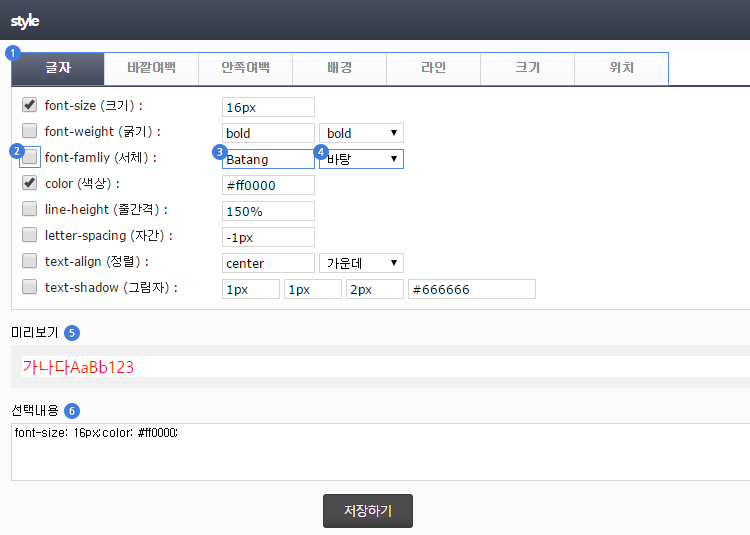Open the 가운데 alignment dropdown
The width and height of the screenshot is (750, 535).
pyautogui.click(x=361, y=263)
